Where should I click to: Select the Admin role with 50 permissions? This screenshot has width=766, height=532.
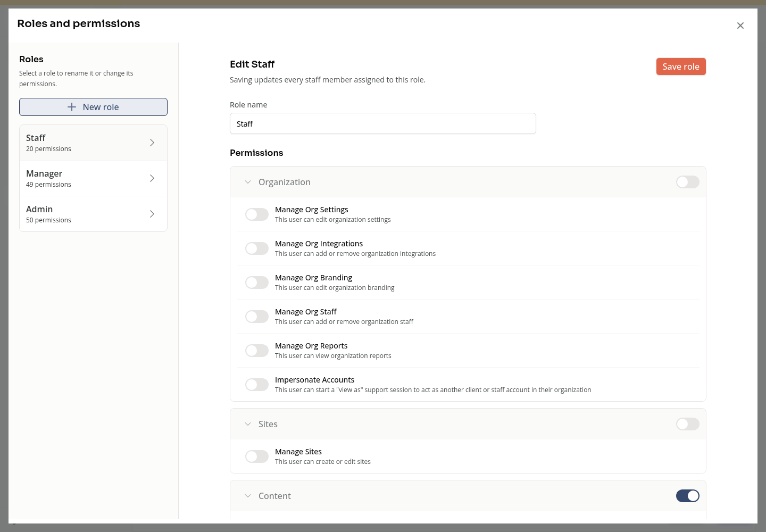click(93, 214)
